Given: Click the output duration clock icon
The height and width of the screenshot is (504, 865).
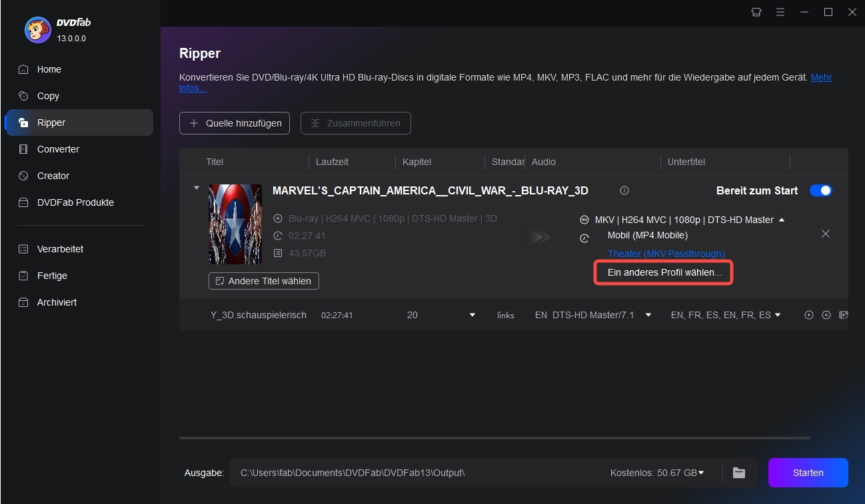Looking at the screenshot, I should [584, 238].
